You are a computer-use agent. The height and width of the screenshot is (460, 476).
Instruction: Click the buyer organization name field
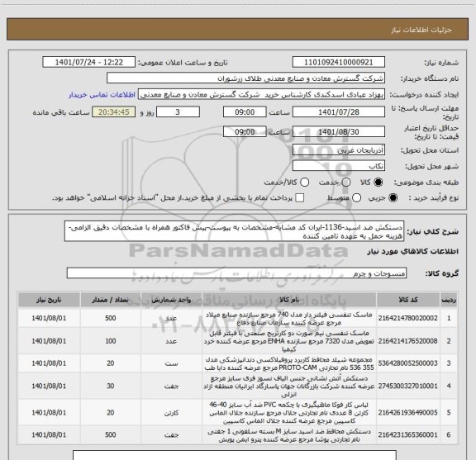tap(246, 78)
